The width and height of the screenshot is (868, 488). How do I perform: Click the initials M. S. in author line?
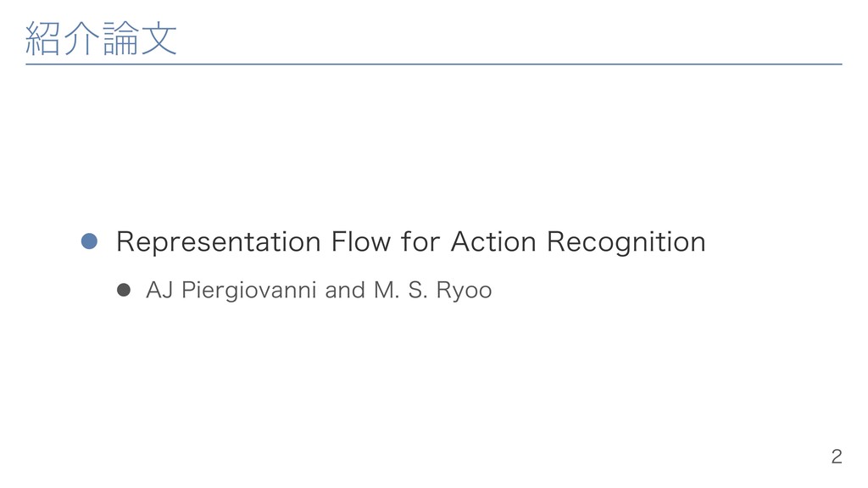(400, 290)
